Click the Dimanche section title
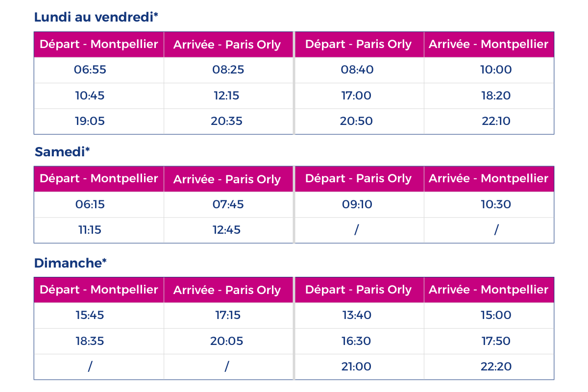Image resolution: width=588 pixels, height=392 pixels. click(70, 263)
